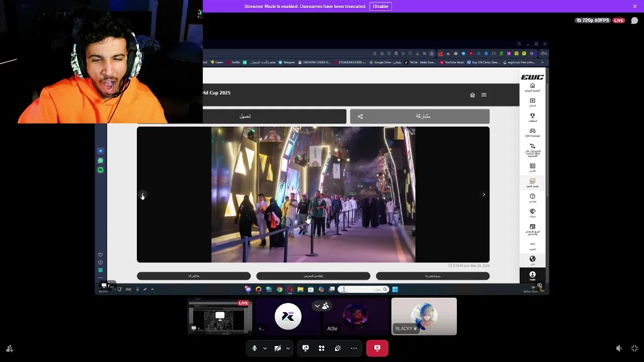Open the EWC Festival sidebar item
This screenshot has height=362, width=644.
[532, 133]
